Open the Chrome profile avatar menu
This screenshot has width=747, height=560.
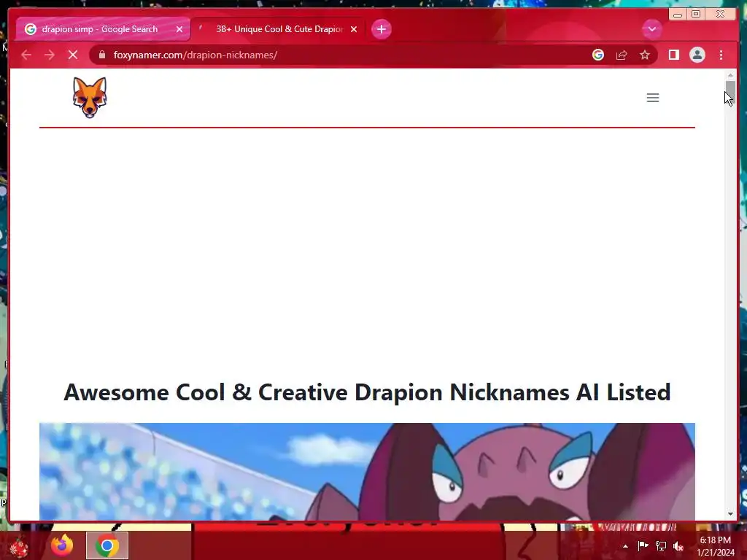(697, 55)
